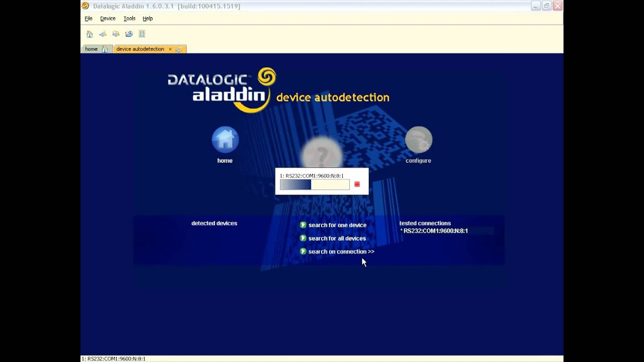The height and width of the screenshot is (362, 644).
Task: Click green arrow beside search for one device
Action: coord(303,225)
